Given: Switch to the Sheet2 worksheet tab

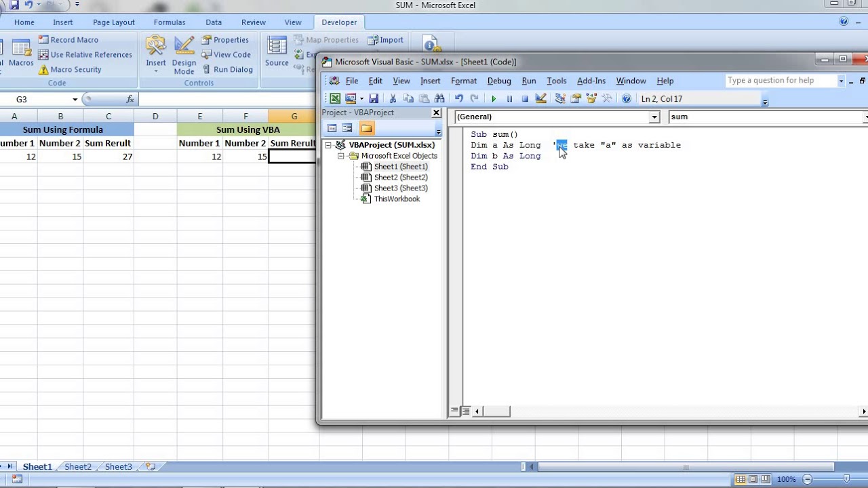Looking at the screenshot, I should [x=78, y=466].
